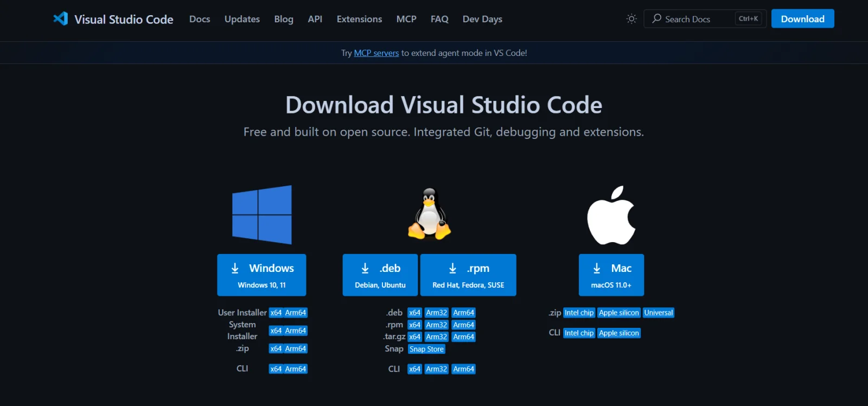Select Windows .zip x64 download
Viewport: 868px width, 406px height.
(x=276, y=348)
